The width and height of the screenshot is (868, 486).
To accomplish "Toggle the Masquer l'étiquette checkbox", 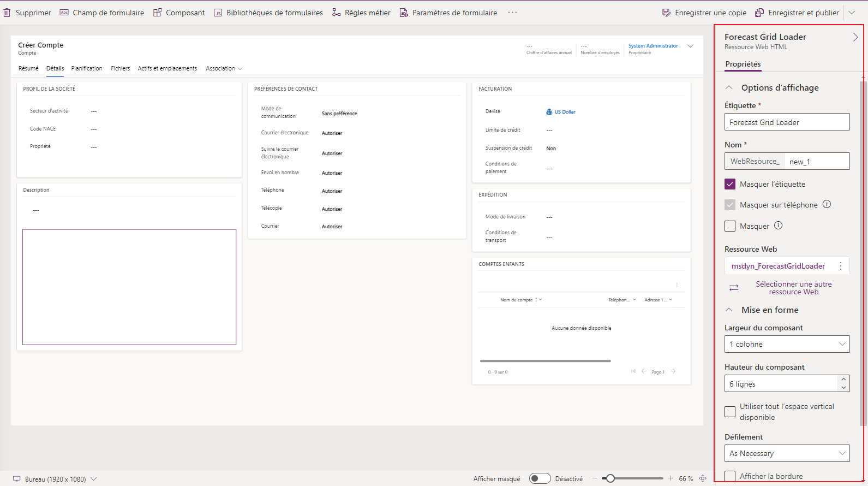I will tap(730, 184).
